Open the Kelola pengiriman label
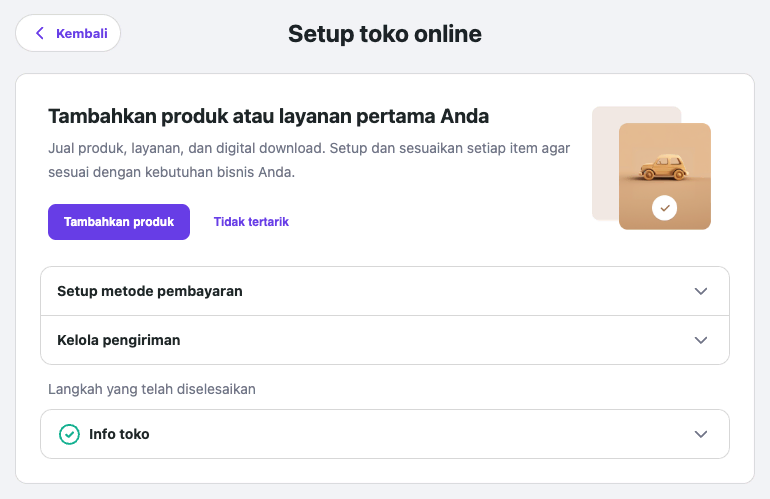This screenshot has height=499, width=770. pos(119,340)
